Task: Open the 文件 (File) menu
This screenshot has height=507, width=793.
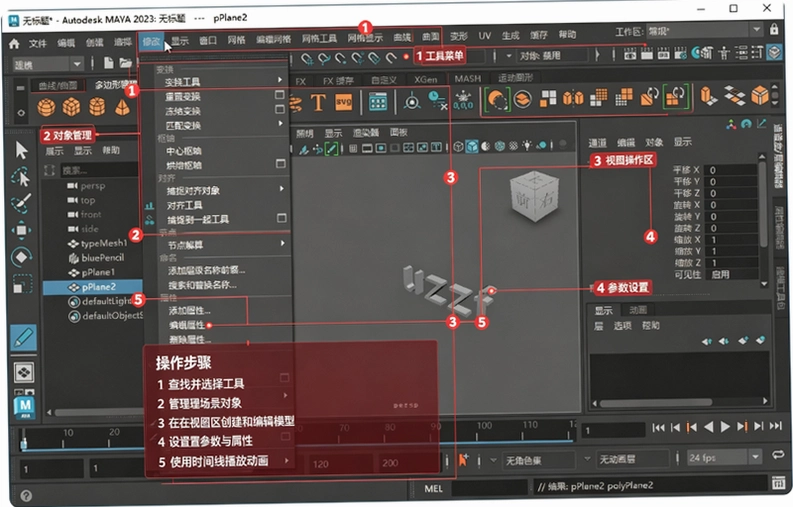Action: coord(37,44)
